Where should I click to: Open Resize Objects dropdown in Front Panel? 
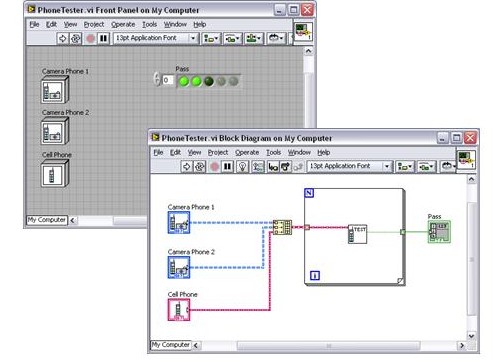click(x=254, y=38)
